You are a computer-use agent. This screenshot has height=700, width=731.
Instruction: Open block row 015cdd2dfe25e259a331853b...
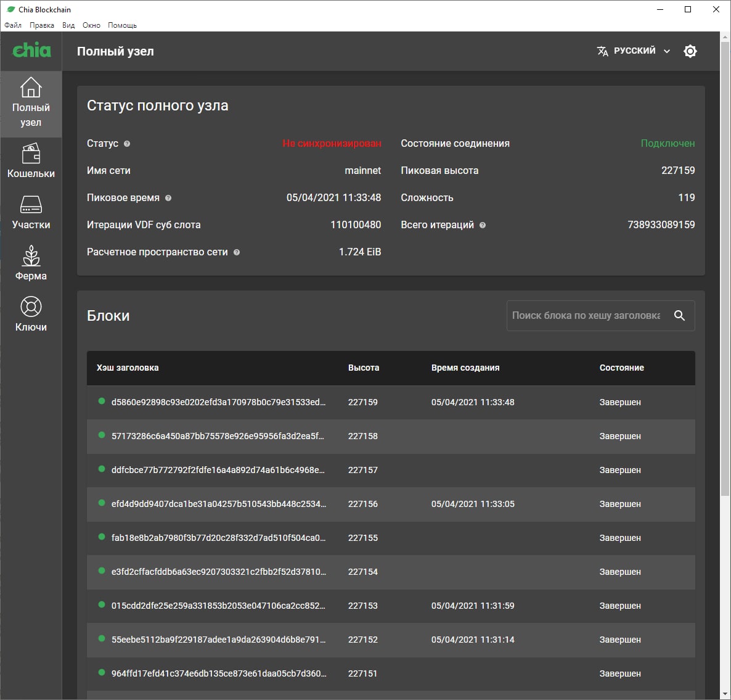391,606
